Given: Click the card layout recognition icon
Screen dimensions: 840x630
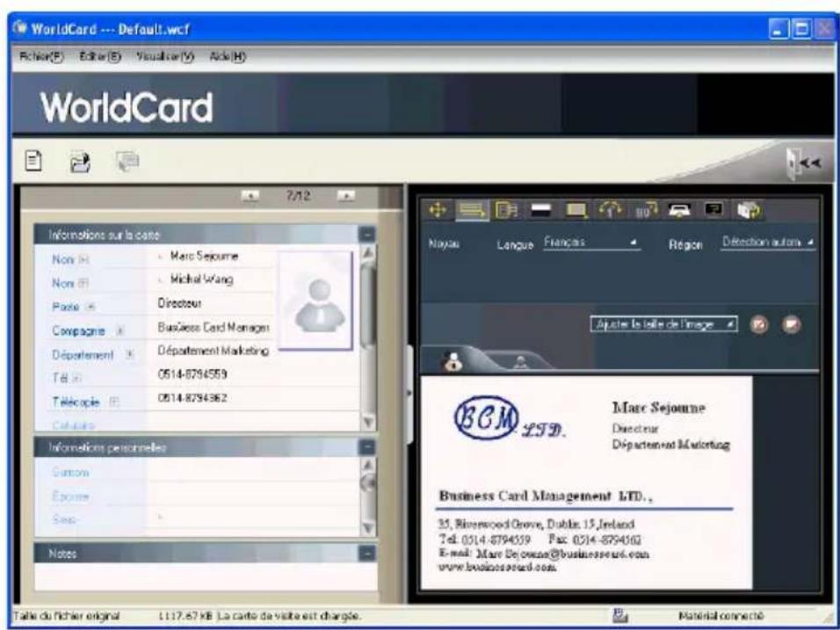Looking at the screenshot, I should pos(506,211).
